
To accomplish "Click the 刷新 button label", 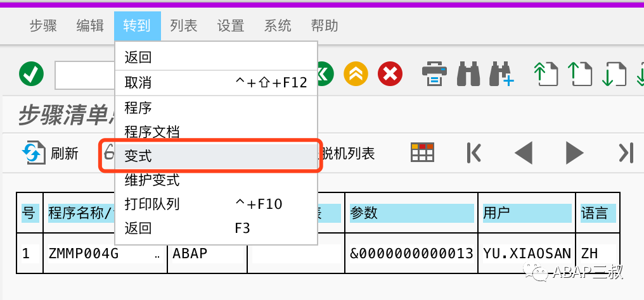I will pyautogui.click(x=65, y=154).
